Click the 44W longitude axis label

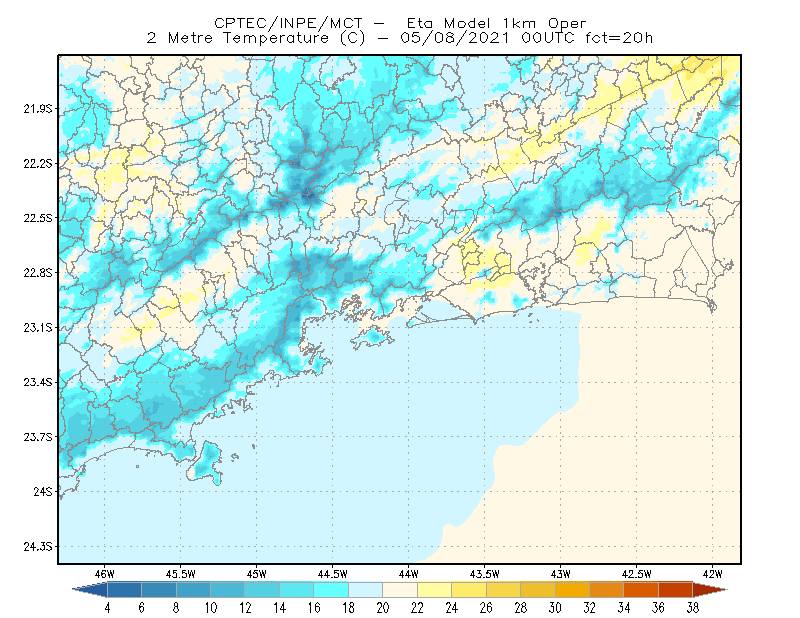click(x=408, y=574)
